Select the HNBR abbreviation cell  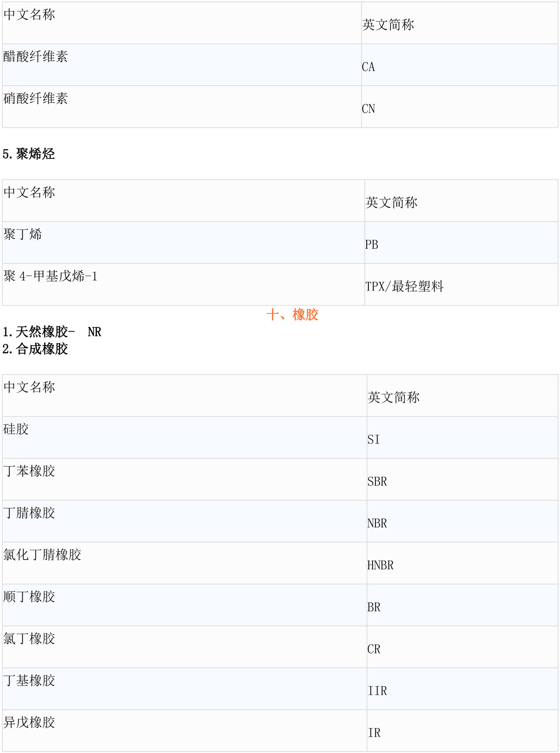[x=380, y=566]
